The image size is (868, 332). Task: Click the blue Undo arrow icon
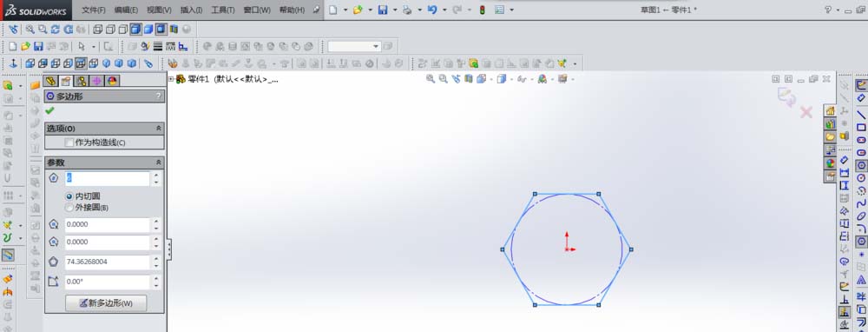click(432, 10)
